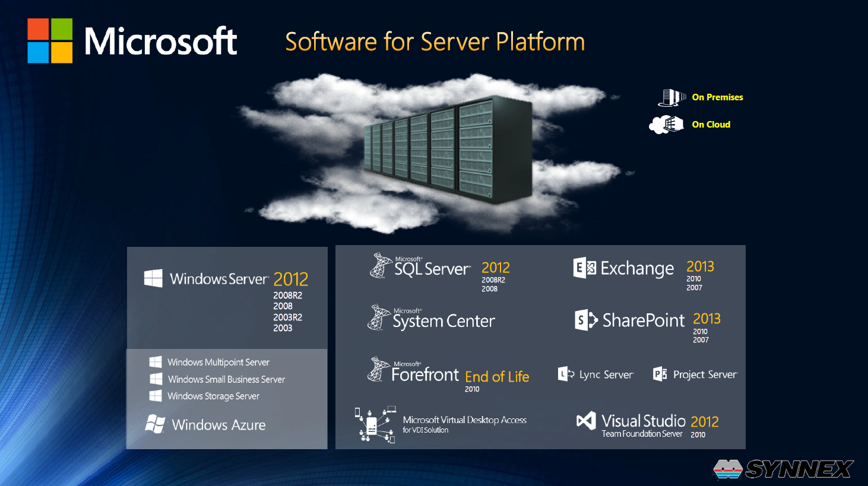Click Windows Multipoint Server text
Screen dimensions: 868x486
tap(218, 363)
